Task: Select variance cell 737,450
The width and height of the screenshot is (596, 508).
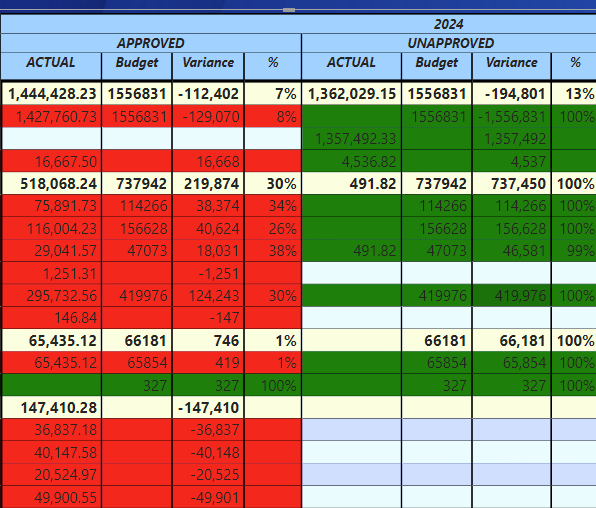Action: click(512, 184)
